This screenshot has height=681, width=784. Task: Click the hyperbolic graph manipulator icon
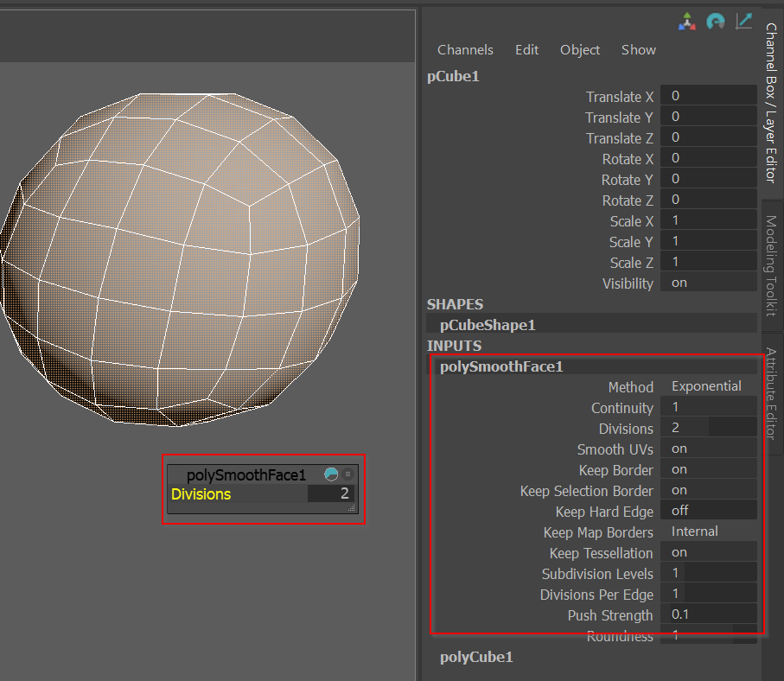point(743,21)
